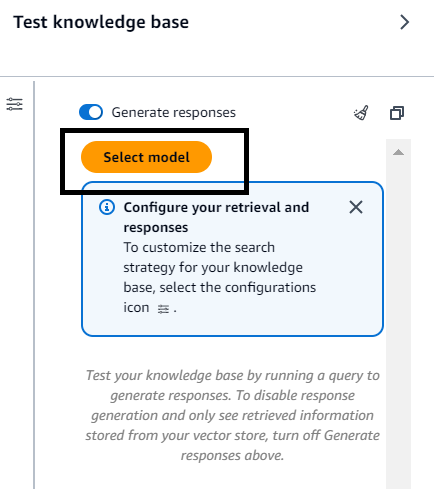434x489 pixels.
Task: Turn off the Generate responses toggle
Action: (91, 112)
